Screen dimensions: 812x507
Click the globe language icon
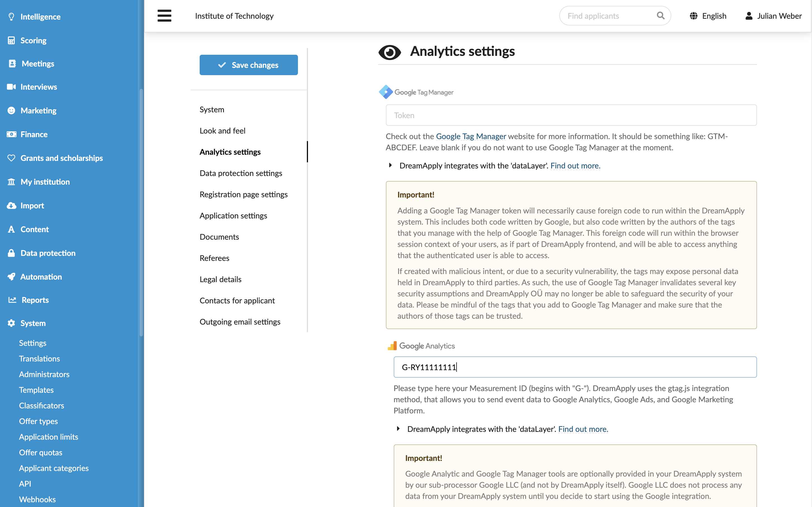click(x=693, y=16)
